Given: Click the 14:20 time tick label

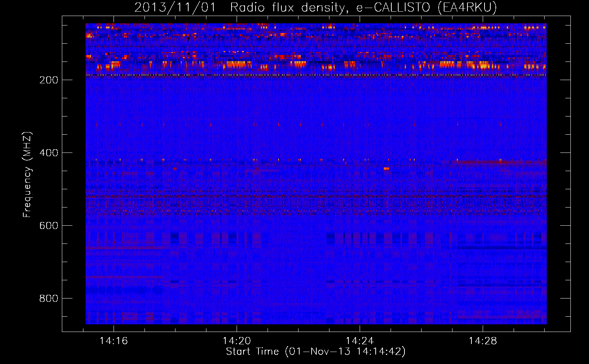Looking at the screenshot, I should [237, 341].
